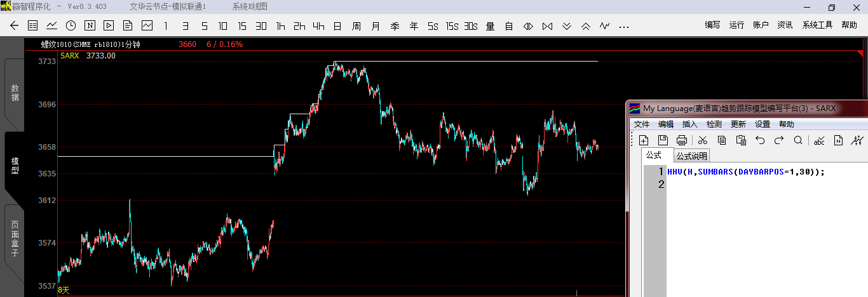Run the abc syntax check icon
This screenshot has height=297, width=868.
click(819, 140)
